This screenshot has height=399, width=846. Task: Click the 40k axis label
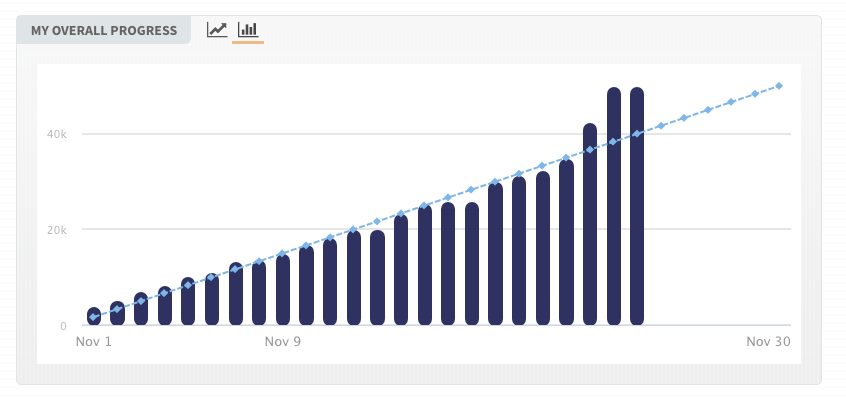(x=57, y=134)
